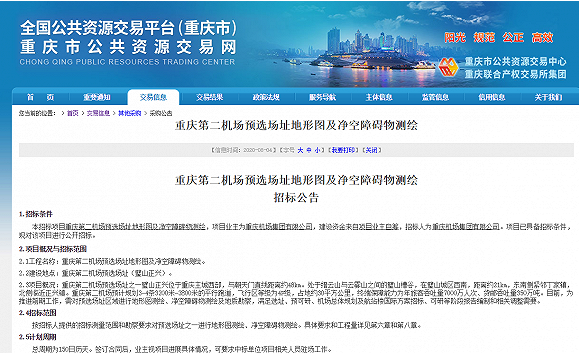Click the 关闭 link in info bar

371,150
